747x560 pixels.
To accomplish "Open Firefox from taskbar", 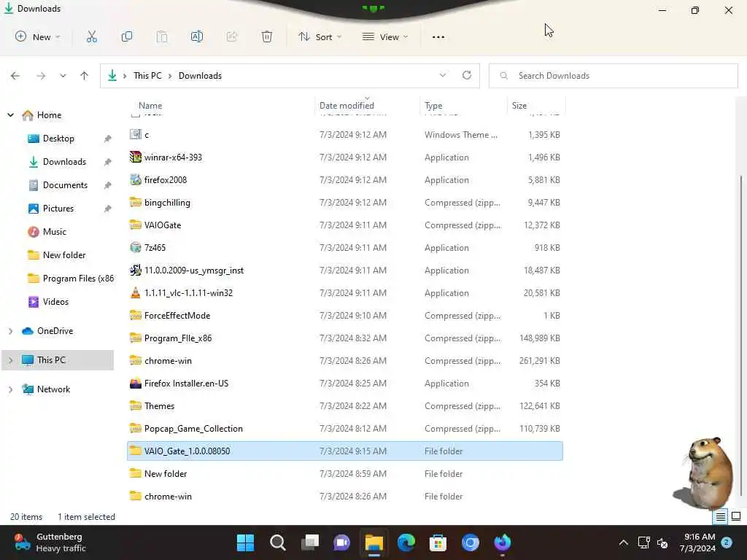I will click(x=502, y=542).
